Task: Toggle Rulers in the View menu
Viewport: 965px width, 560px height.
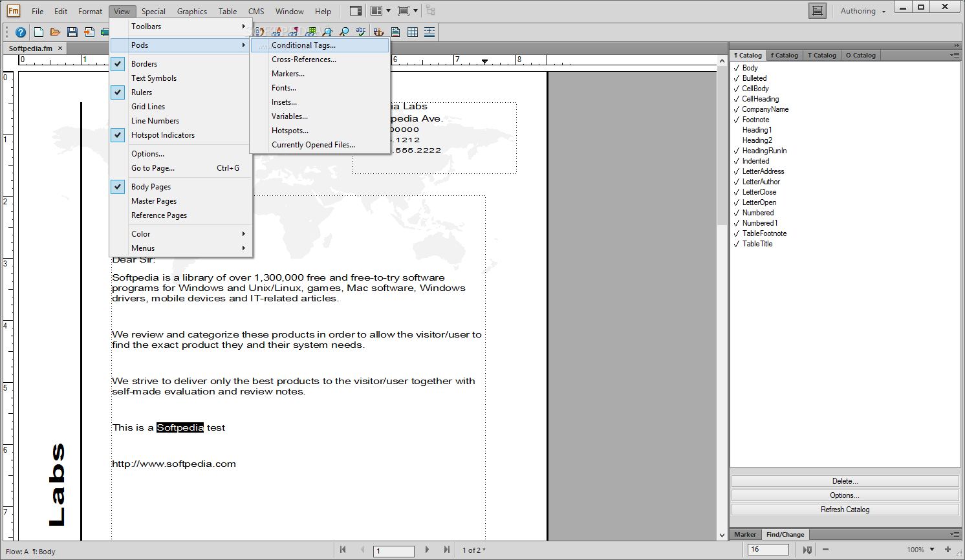Action: coord(180,92)
